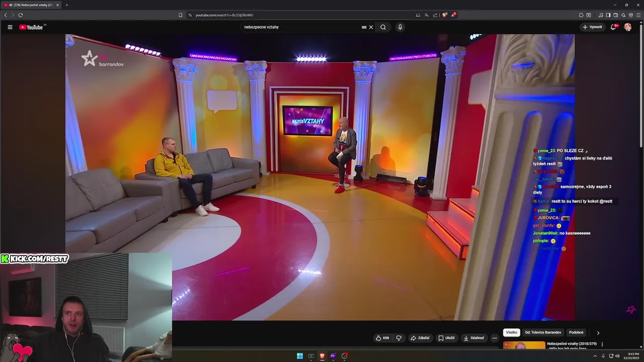
Task: Open the green Xbox-style taskbar app
Action: click(311, 356)
